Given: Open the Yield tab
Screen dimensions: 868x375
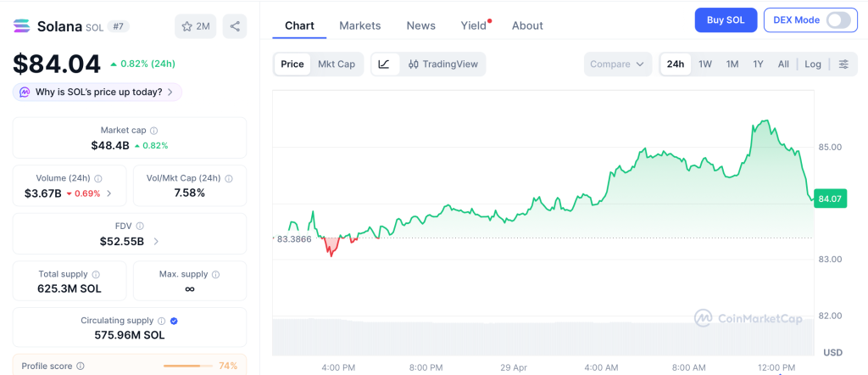Looking at the screenshot, I should click(474, 25).
